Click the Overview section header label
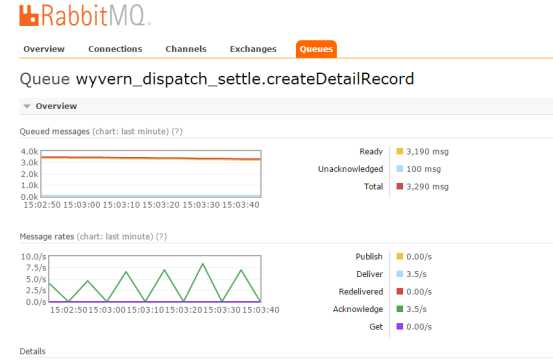Image resolution: width=553 pixels, height=363 pixels. [56, 106]
